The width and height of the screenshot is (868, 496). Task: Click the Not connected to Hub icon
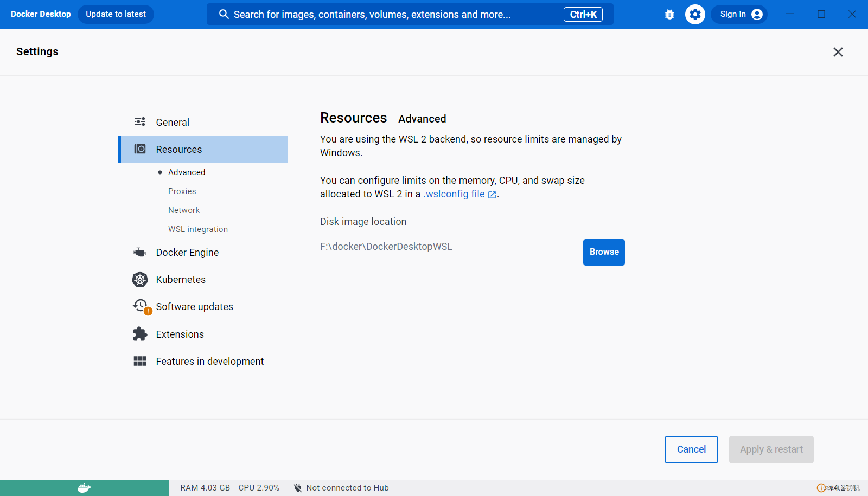298,487
